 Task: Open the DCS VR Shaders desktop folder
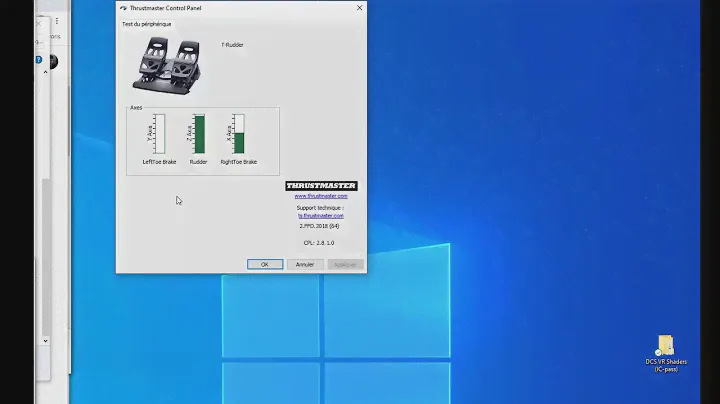tap(666, 347)
